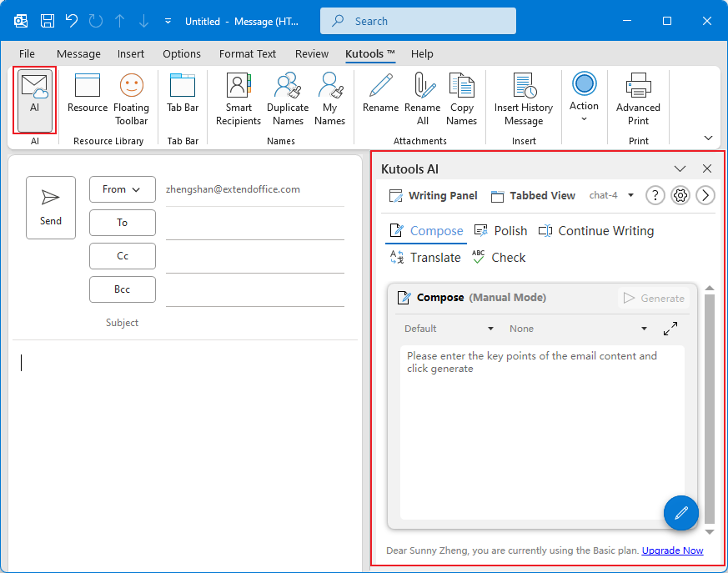This screenshot has height=573, width=728.
Task: Expand the From account dropdown
Action: [122, 189]
